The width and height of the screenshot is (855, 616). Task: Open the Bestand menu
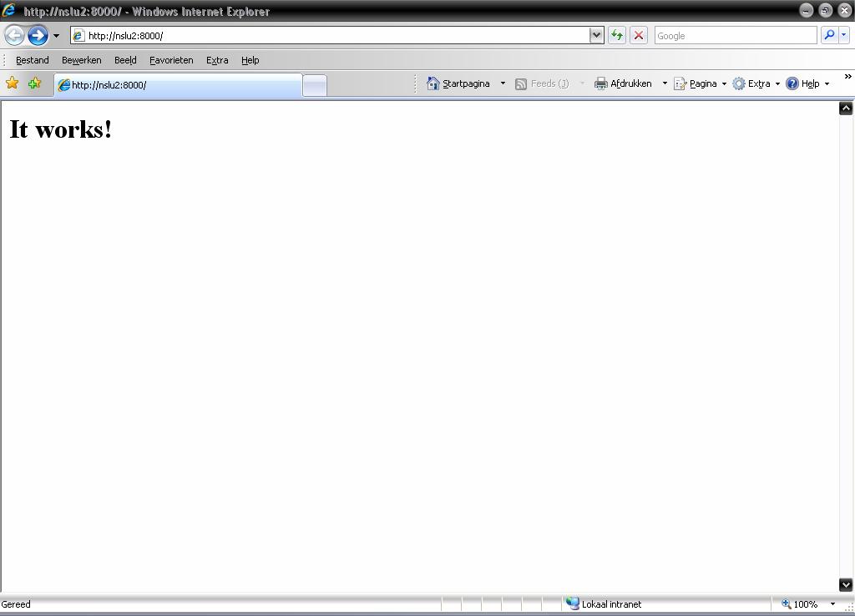33,60
